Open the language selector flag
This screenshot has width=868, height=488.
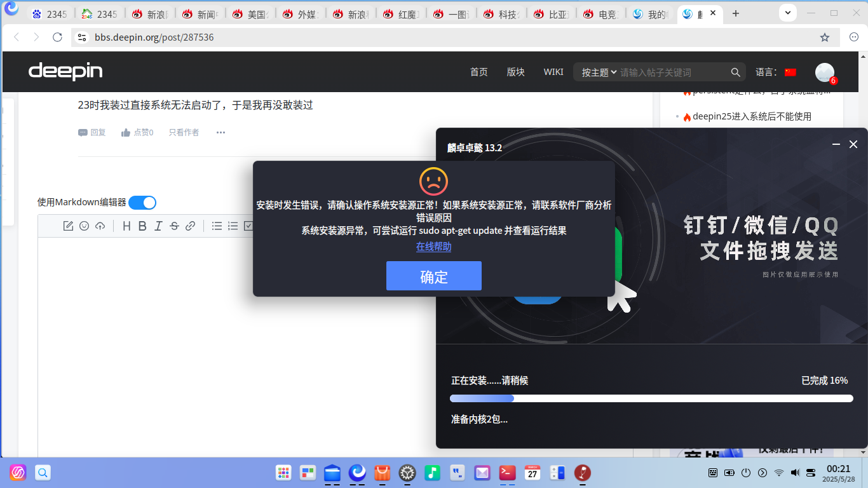[790, 72]
